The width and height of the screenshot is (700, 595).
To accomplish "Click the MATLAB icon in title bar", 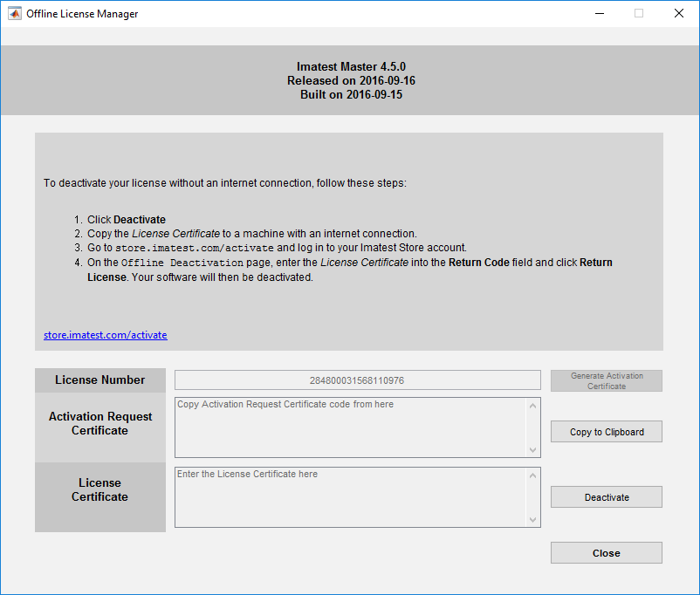I will tap(15, 13).
